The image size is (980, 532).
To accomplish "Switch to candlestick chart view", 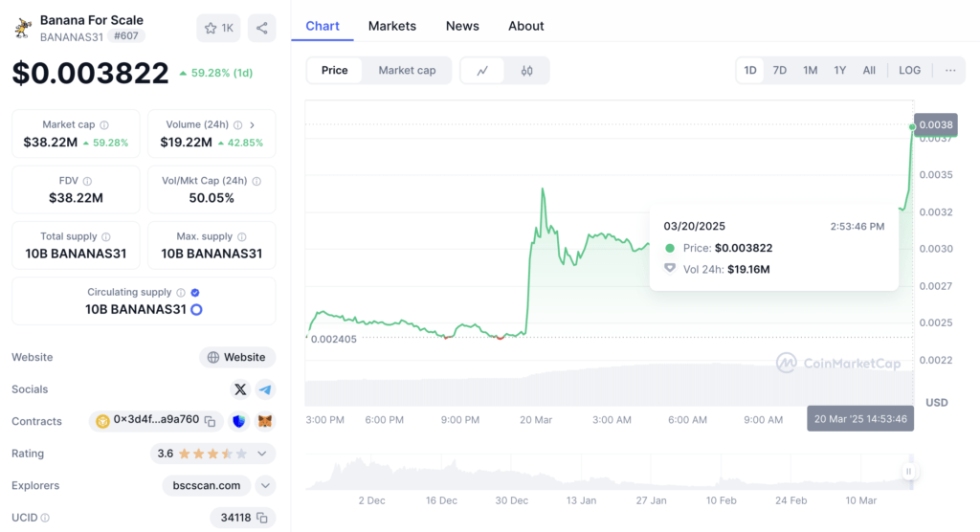I will tap(527, 71).
